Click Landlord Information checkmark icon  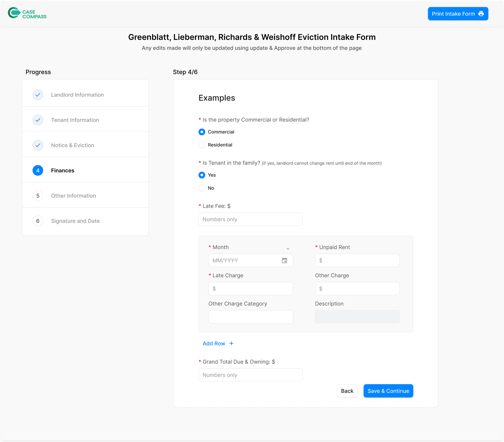click(x=38, y=95)
